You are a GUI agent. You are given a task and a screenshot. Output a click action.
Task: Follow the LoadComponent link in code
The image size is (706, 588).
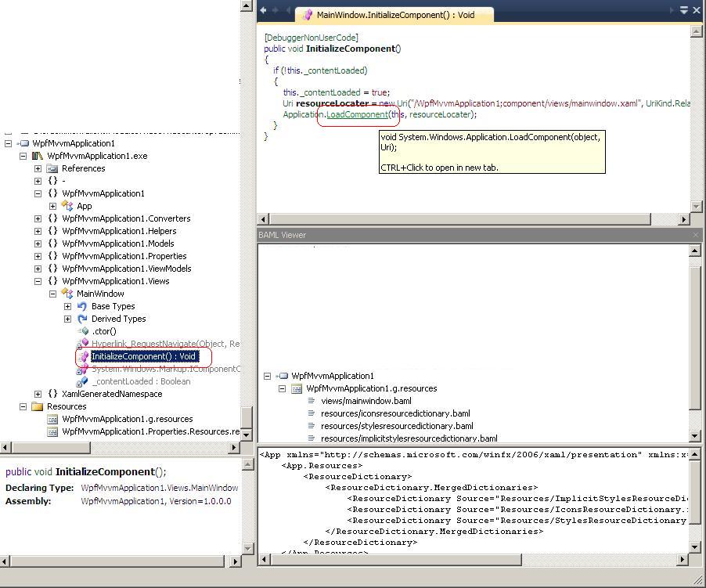tap(357, 114)
